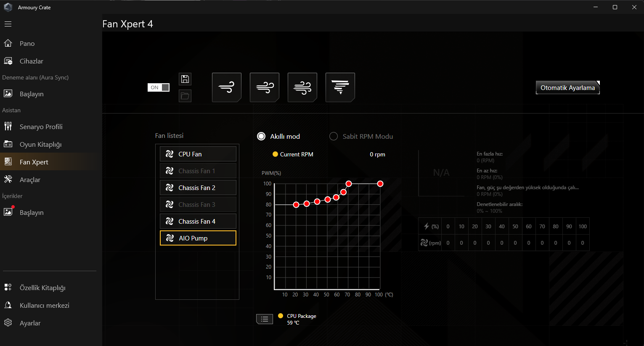Select the Silent fan mode preset icon
Viewport: 644px width, 346px height.
(x=227, y=87)
